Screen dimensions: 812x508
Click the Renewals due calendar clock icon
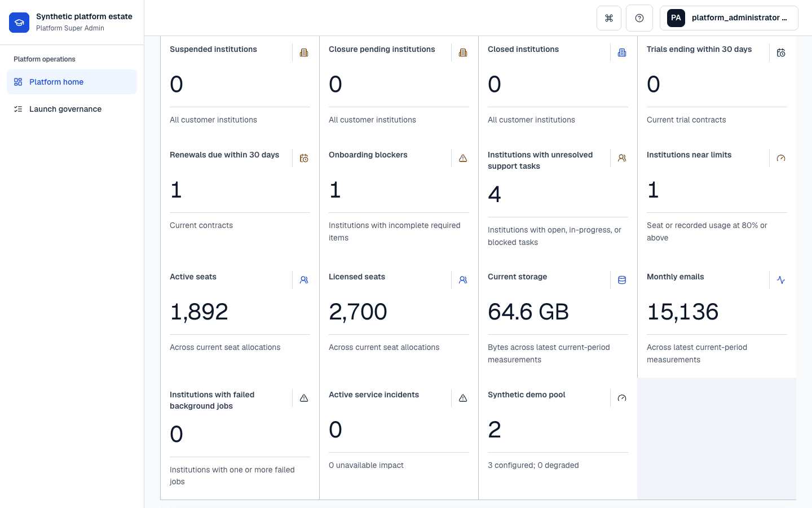tap(304, 158)
